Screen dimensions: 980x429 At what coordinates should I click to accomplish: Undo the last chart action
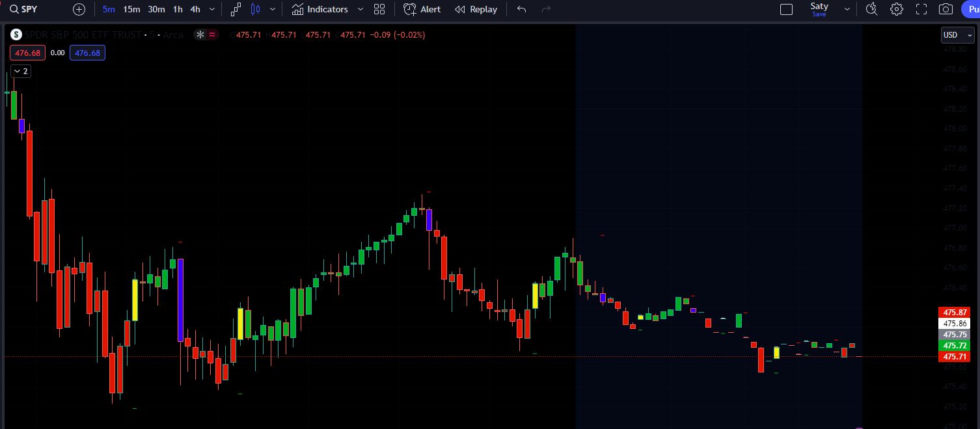[521, 9]
